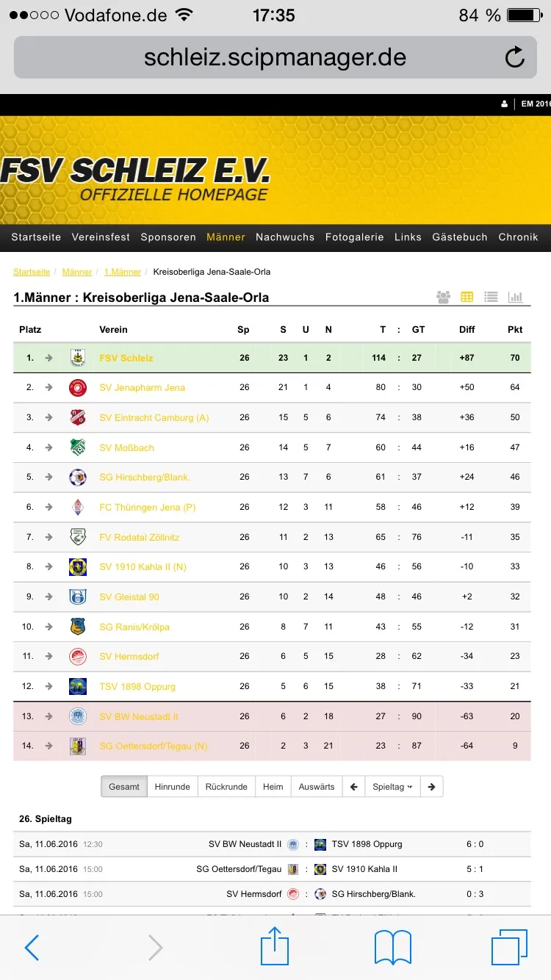Open SV Jenapharm Jena team link
Screen dimensions: 551x980
click(x=143, y=388)
